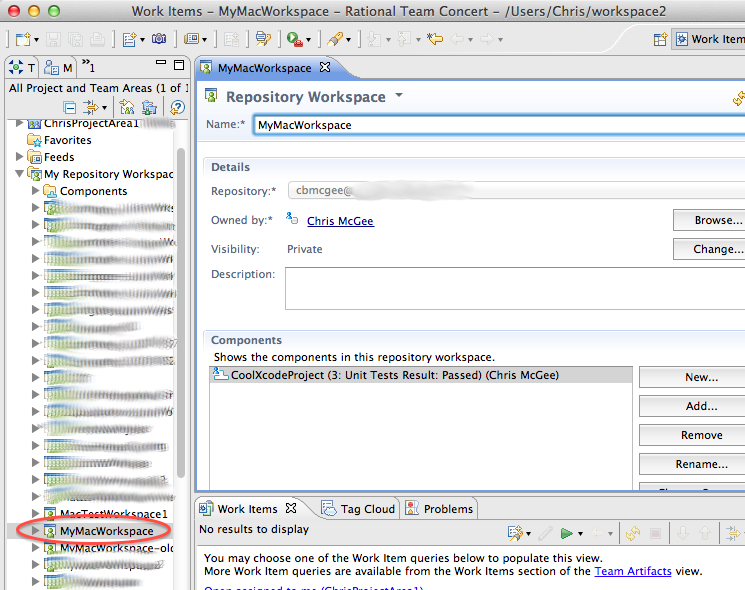Click the Last Edit Location arrow icon

(435, 39)
